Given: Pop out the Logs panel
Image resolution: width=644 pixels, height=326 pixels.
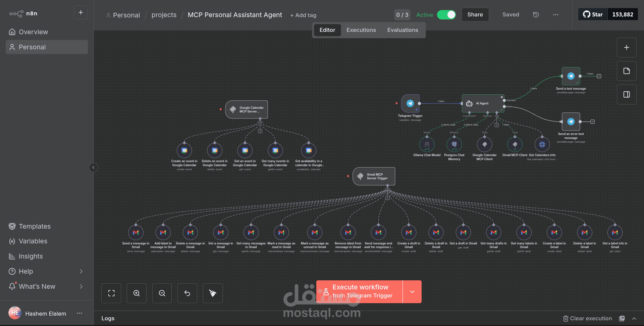Looking at the screenshot, I should pyautogui.click(x=622, y=318).
